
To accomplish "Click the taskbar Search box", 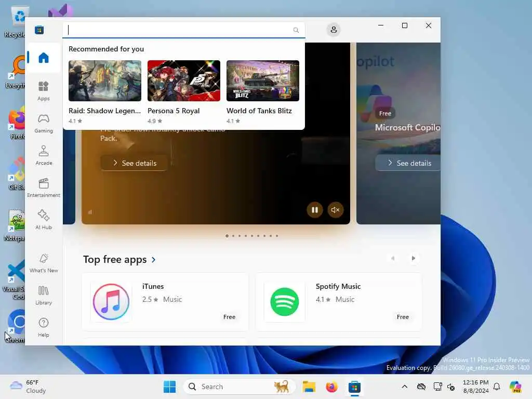I will tap(239, 387).
